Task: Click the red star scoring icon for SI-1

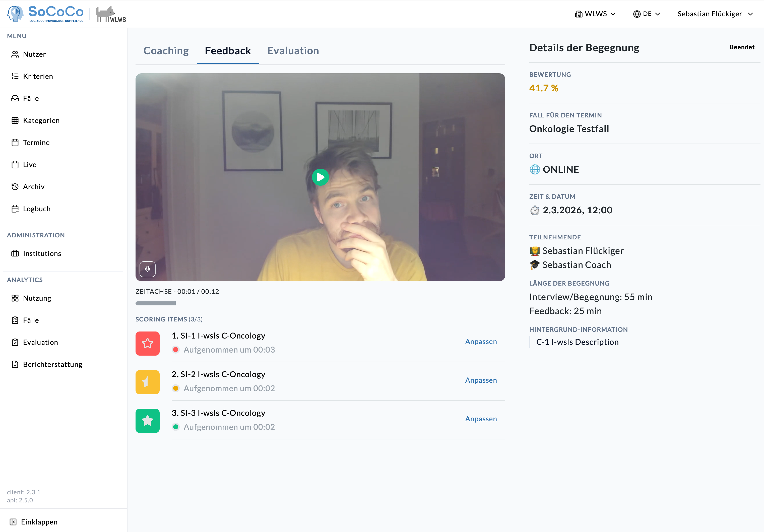Action: point(147,343)
